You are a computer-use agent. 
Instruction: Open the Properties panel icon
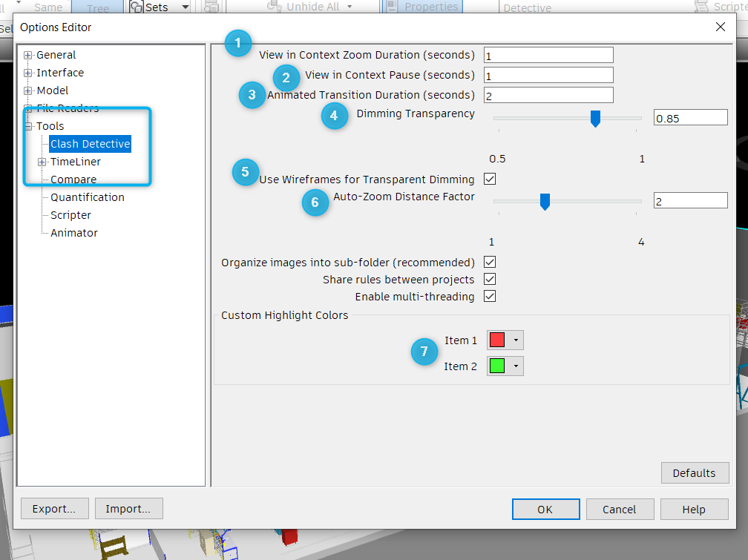click(x=391, y=7)
